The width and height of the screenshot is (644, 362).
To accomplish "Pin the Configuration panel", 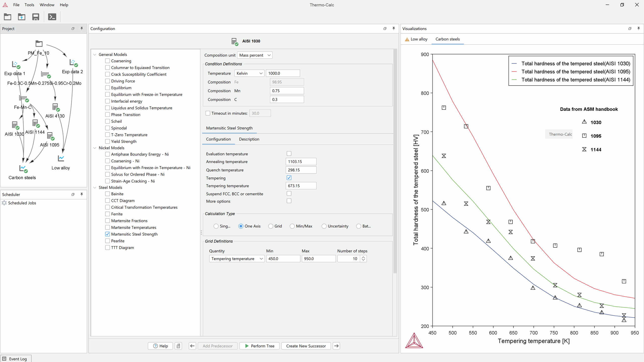I will [x=394, y=28].
